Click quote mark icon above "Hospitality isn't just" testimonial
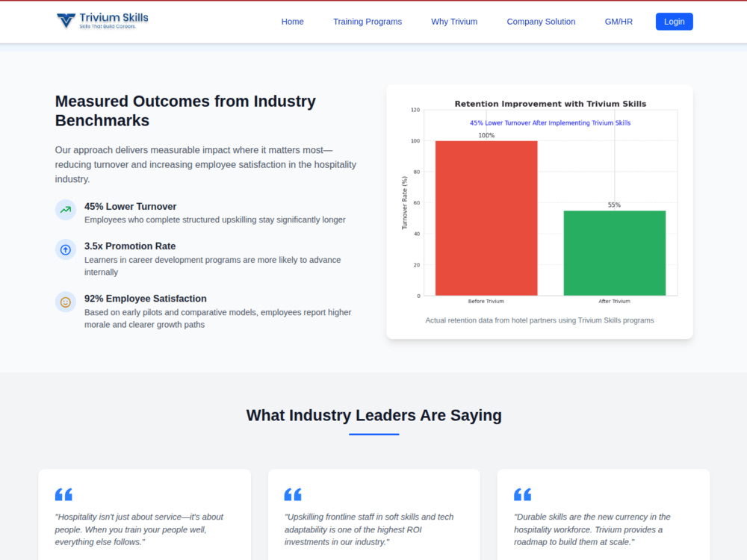747x560 pixels. 63,495
